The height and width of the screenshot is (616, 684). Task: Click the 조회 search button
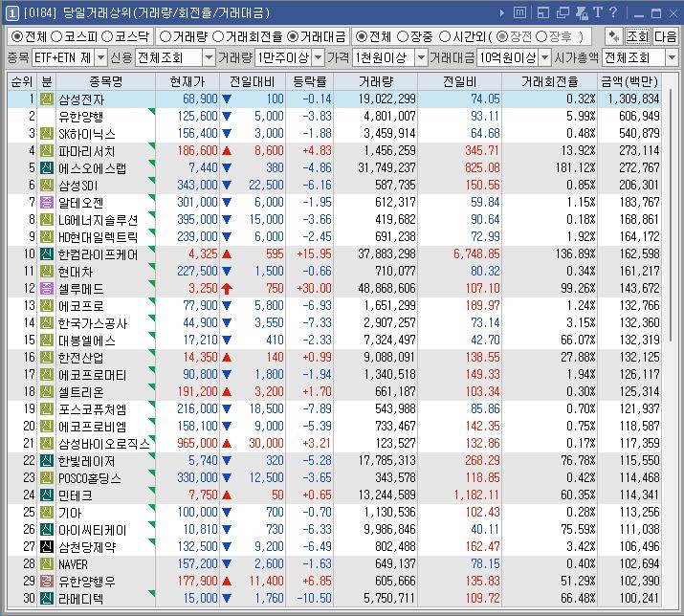tap(637, 36)
